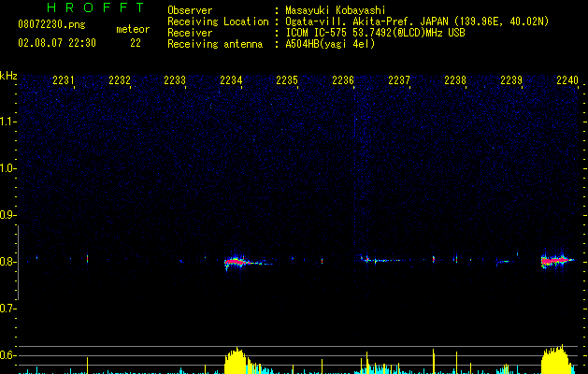Click the 2236 time marker
588x374 pixels.
coord(343,80)
